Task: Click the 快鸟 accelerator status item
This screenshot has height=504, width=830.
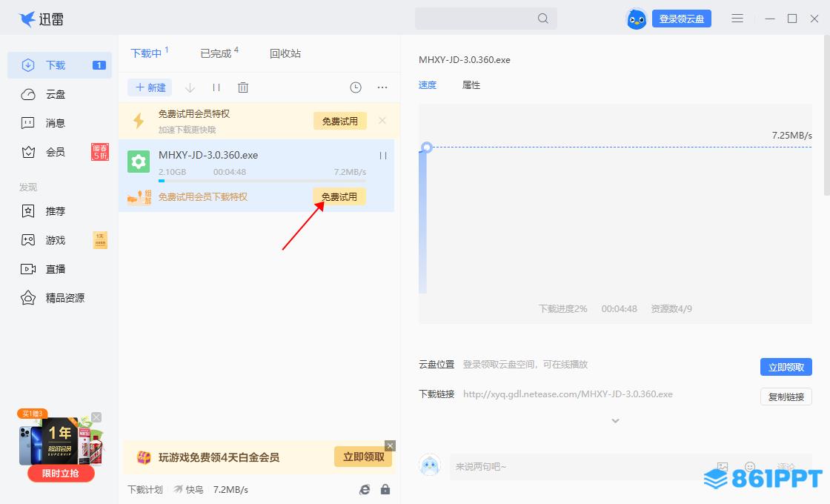Action: (188, 490)
